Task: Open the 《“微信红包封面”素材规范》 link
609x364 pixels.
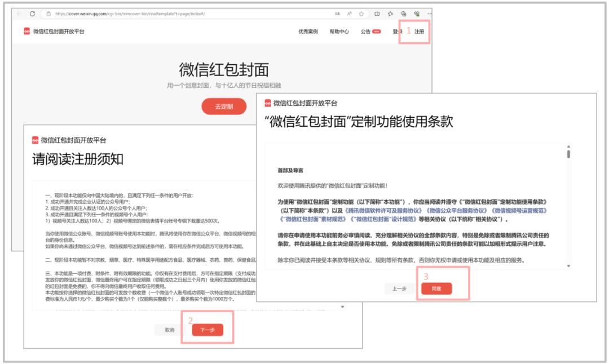Action: pyautogui.click(x=312, y=219)
